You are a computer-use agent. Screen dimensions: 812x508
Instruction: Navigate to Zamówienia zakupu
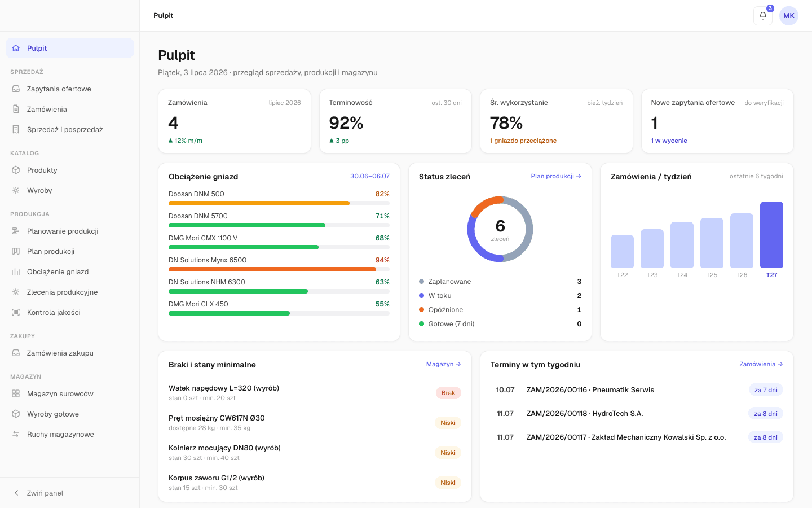click(x=69, y=353)
